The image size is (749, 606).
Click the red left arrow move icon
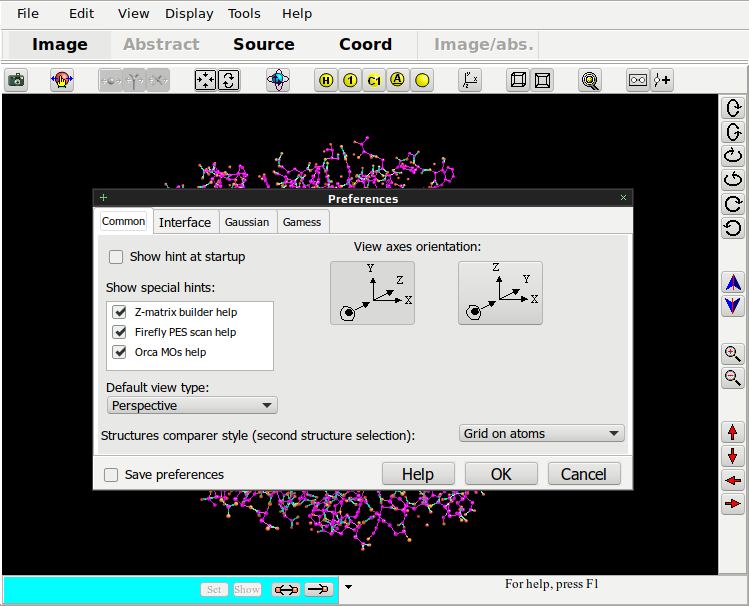click(x=733, y=480)
